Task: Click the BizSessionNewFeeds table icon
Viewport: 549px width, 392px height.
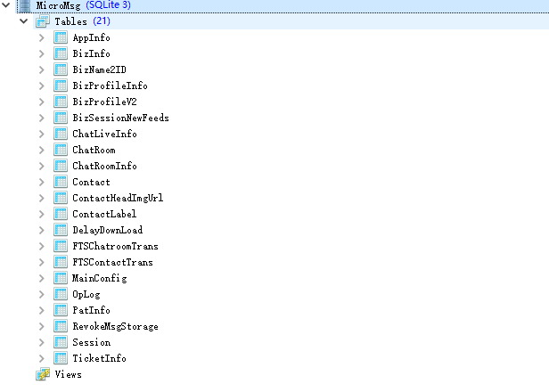Action: click(61, 118)
